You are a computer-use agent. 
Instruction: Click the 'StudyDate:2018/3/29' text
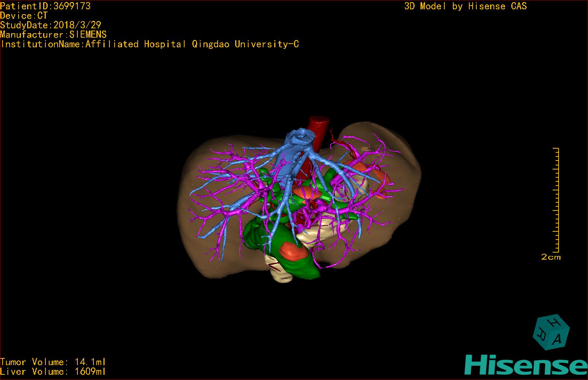point(51,25)
